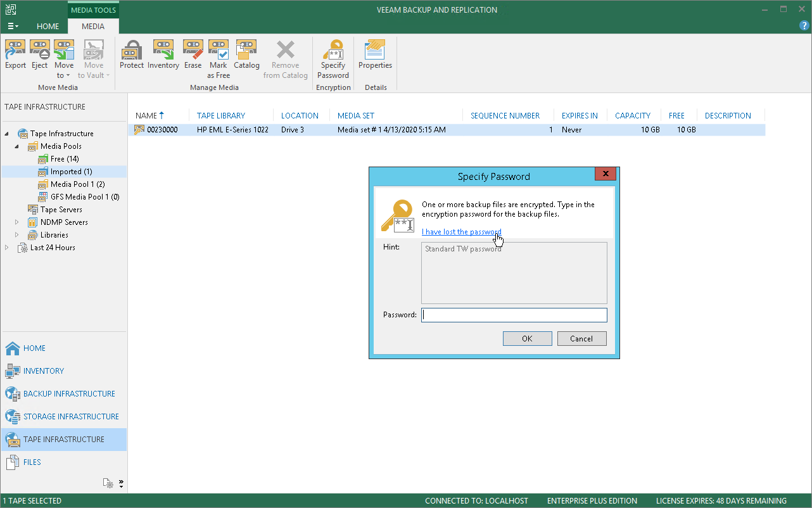Collapse the Tape Infrastructure tree node

[7, 134]
